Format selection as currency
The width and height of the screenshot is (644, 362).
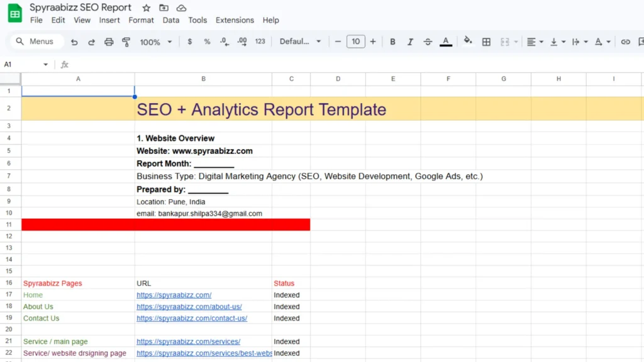click(x=189, y=41)
